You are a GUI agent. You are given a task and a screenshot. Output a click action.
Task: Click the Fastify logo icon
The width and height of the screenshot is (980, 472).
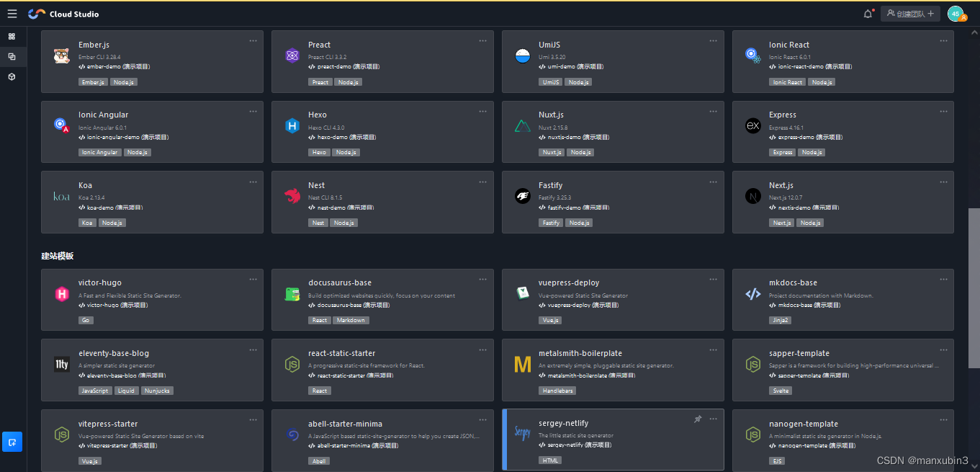coord(522,196)
